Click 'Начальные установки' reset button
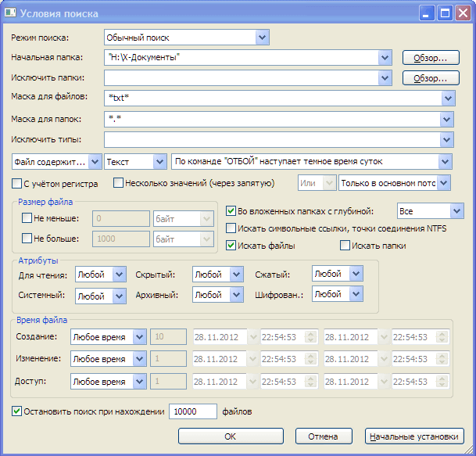This screenshot has height=456, width=476. 415,436
